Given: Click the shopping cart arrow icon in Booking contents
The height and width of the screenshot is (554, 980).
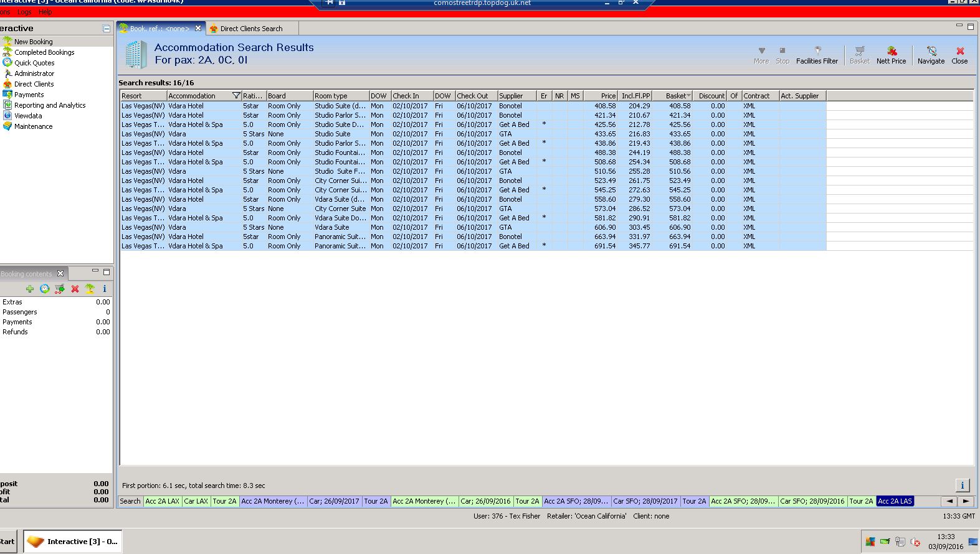Looking at the screenshot, I should [x=60, y=289].
